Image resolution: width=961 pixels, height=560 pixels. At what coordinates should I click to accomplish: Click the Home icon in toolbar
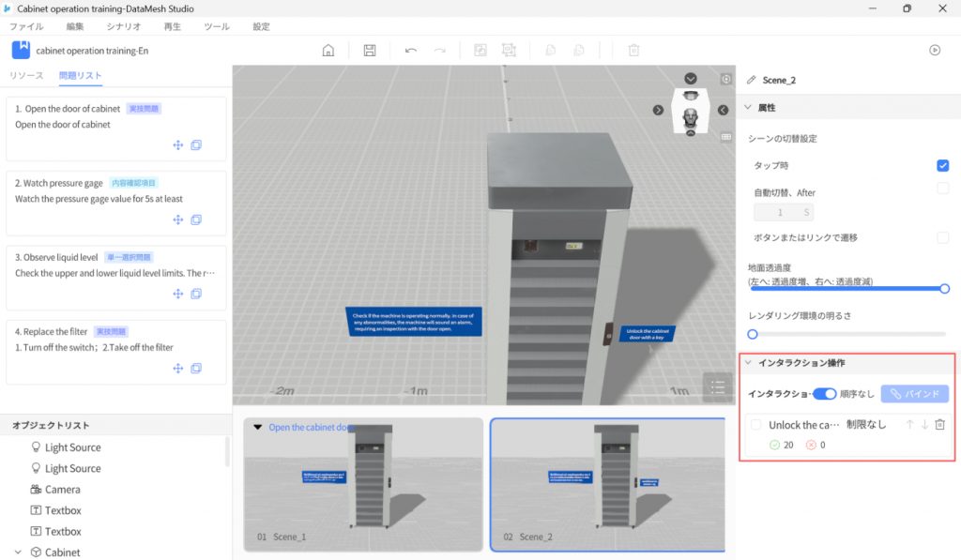[x=328, y=51]
